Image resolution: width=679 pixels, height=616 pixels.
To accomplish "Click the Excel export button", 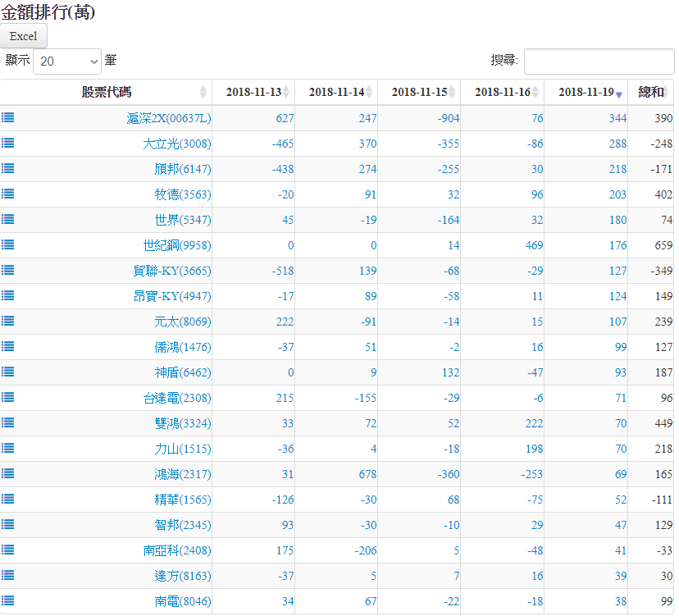I will 24,36.
